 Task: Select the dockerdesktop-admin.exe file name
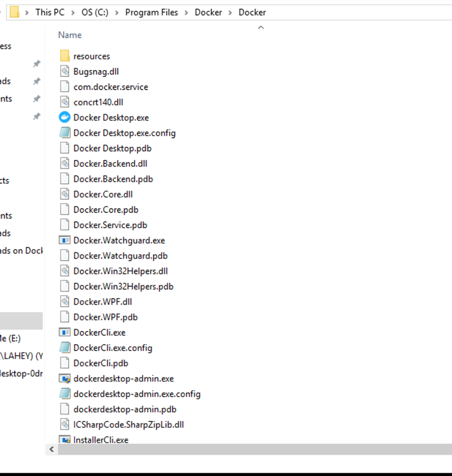tap(124, 379)
